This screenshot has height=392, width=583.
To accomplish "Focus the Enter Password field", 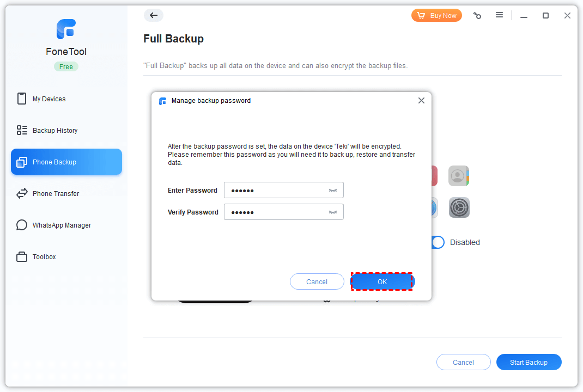I will [x=275, y=191].
